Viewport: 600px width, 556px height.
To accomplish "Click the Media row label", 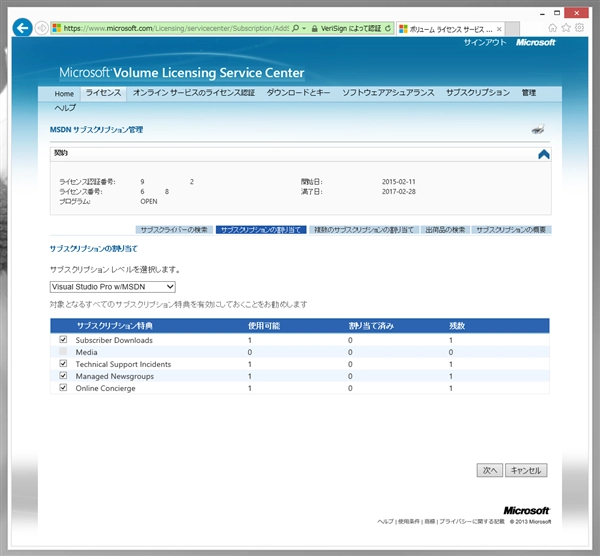I will (x=86, y=352).
